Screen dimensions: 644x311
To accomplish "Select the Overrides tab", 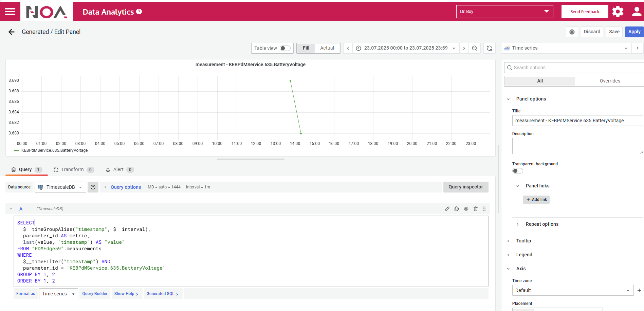I will (x=610, y=81).
